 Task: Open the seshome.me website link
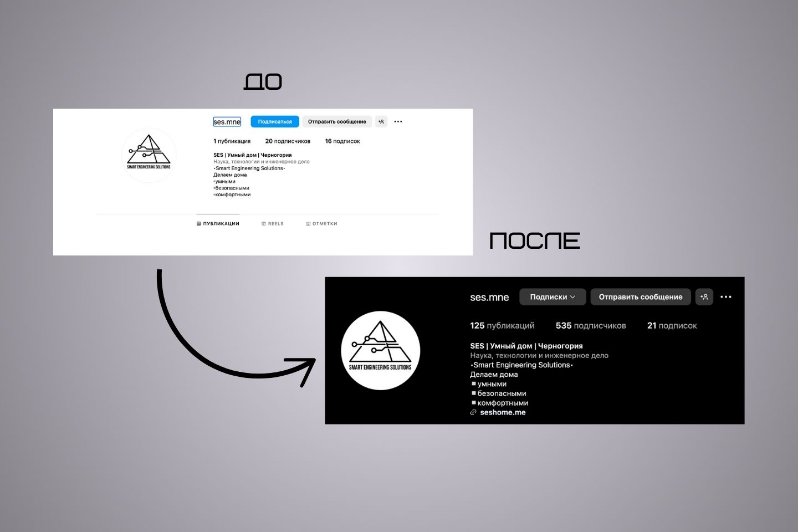[x=503, y=412]
